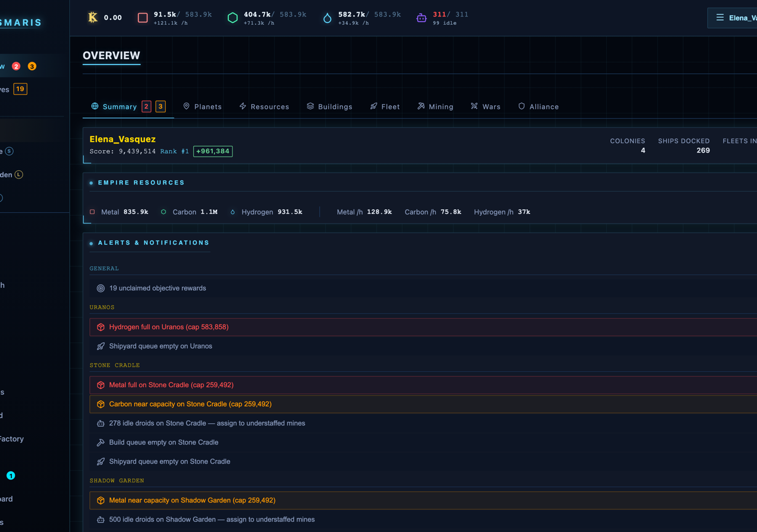757x532 pixels.
Task: Click the small metal icon beside Metal 835.9k
Action: pos(92,212)
